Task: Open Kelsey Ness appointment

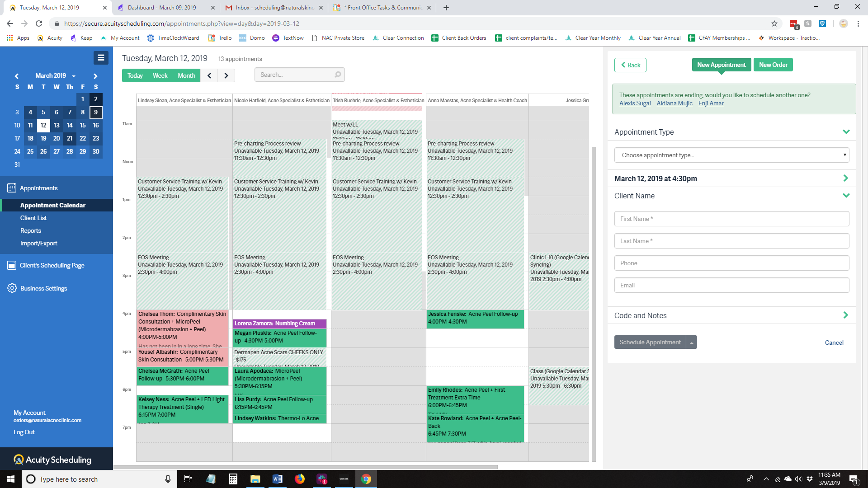Action: [183, 409]
